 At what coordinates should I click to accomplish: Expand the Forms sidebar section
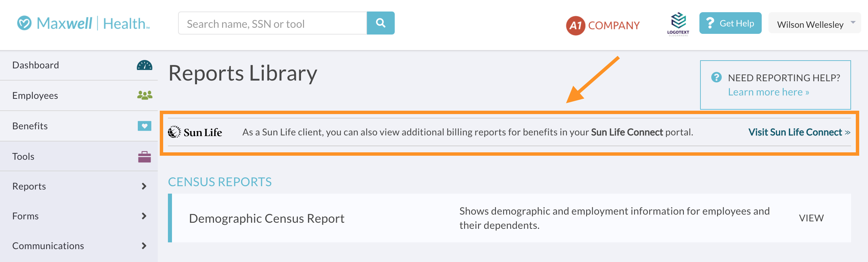pyautogui.click(x=144, y=216)
